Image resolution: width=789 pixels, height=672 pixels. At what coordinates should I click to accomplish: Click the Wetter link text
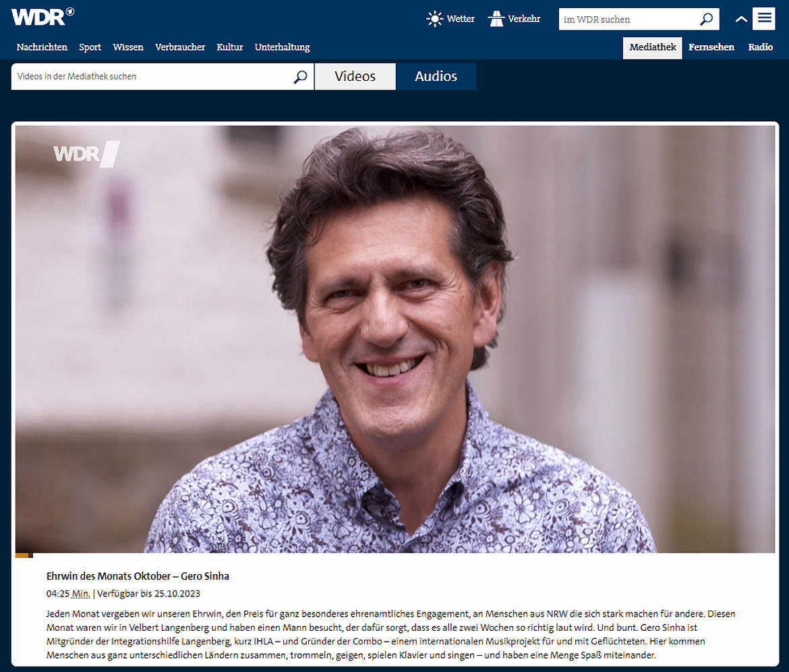461,19
